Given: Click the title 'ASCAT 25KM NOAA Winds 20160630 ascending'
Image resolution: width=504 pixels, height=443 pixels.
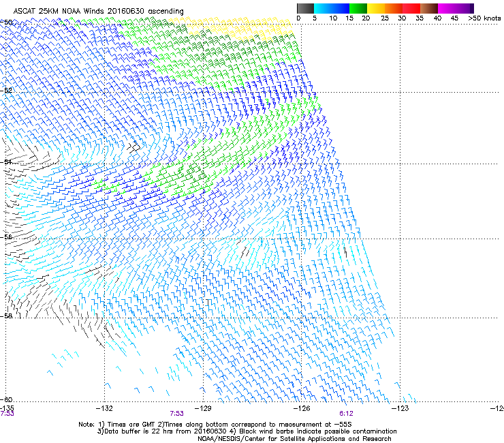Looking at the screenshot, I should 98,11.
